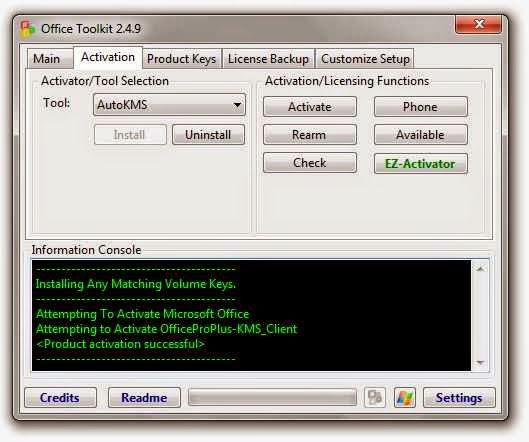Screen dimensions: 529x442
Task: Click the Windows flag icon button
Action: click(405, 397)
